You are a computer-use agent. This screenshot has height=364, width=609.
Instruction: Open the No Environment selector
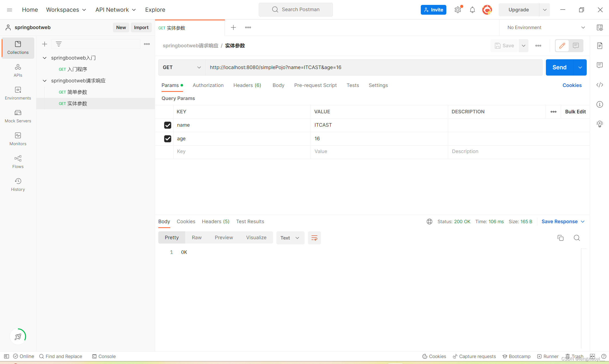click(x=546, y=27)
